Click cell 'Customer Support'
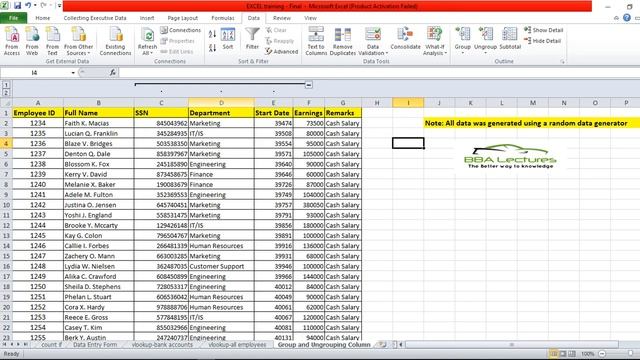This screenshot has width=640, height=360. 221,266
